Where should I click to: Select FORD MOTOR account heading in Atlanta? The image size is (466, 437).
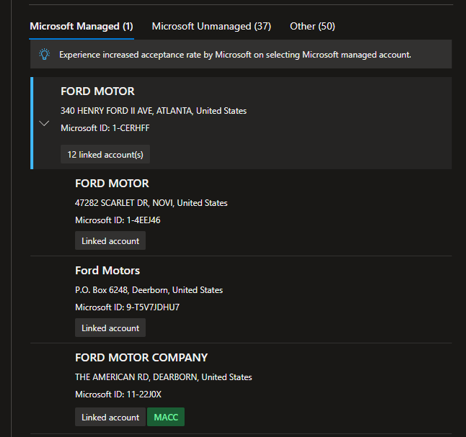point(97,91)
